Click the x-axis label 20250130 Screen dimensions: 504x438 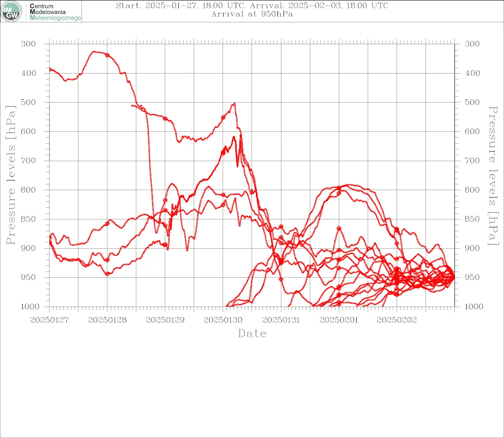tap(223, 320)
